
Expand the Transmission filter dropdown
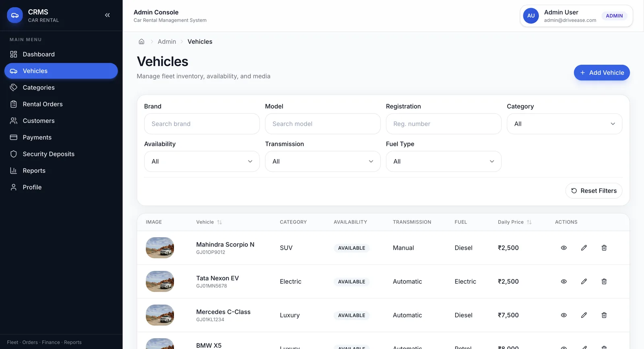point(322,161)
